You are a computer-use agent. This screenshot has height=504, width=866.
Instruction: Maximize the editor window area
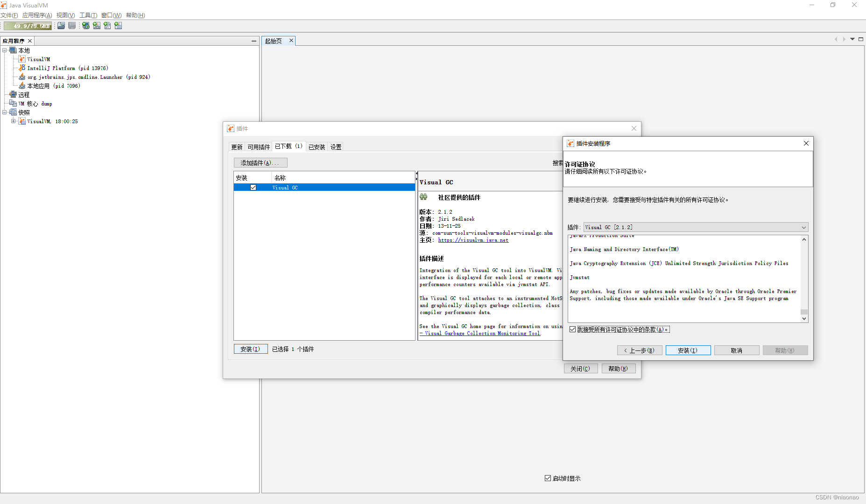(861, 39)
